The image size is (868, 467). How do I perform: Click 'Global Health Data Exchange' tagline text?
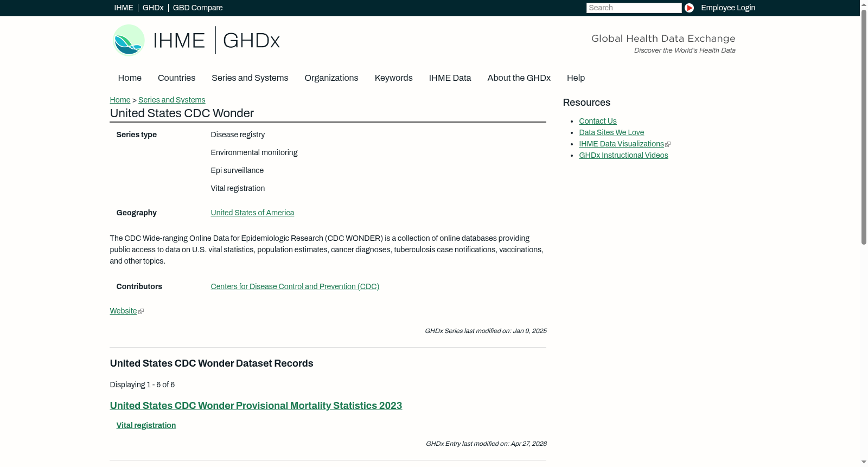(x=663, y=39)
